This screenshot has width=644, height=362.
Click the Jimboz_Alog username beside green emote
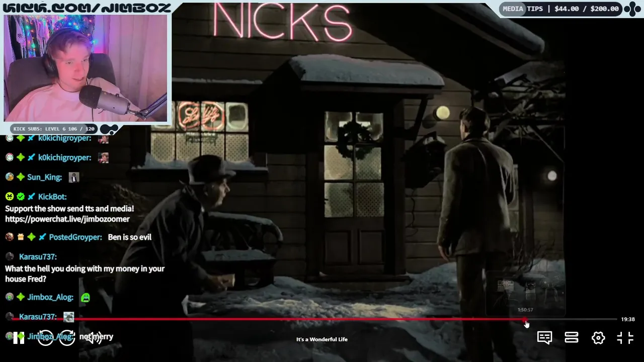coord(50,297)
